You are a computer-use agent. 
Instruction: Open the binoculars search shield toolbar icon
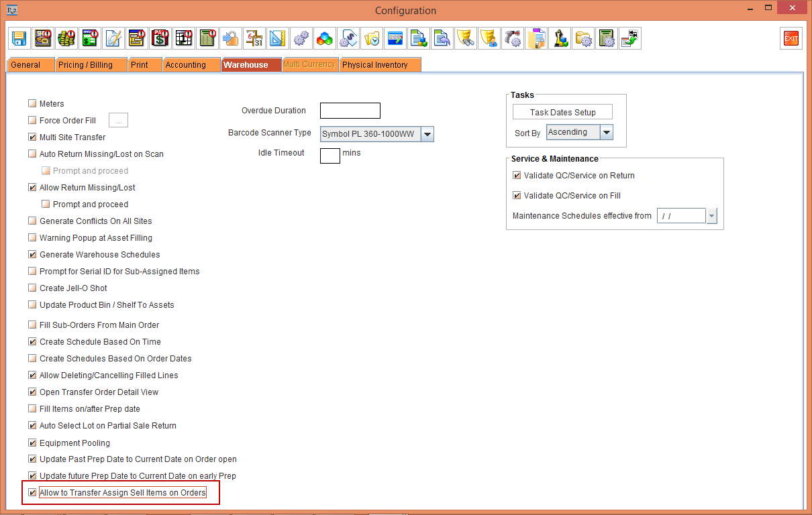point(465,38)
